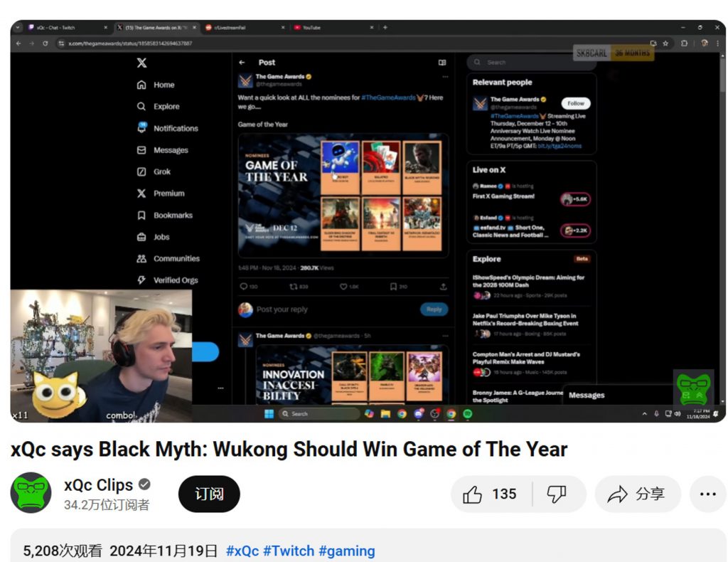Follow The Game Awards account
Screen dimensions: 728x562
576,103
